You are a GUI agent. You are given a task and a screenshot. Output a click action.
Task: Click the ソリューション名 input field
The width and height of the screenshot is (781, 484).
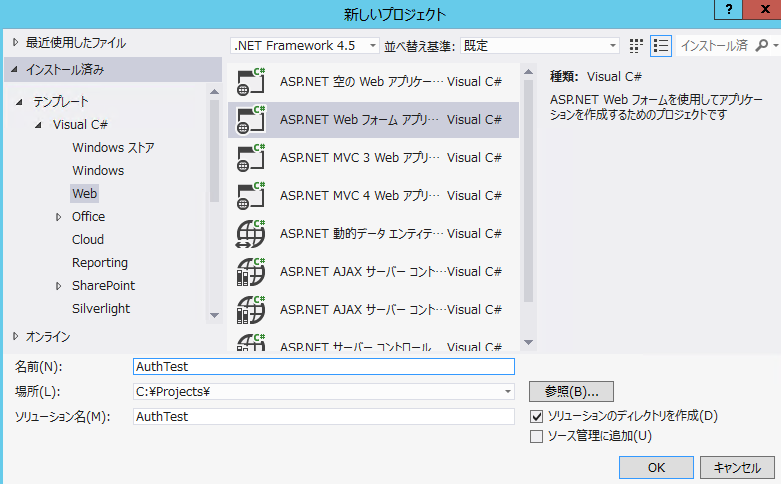coord(324,416)
